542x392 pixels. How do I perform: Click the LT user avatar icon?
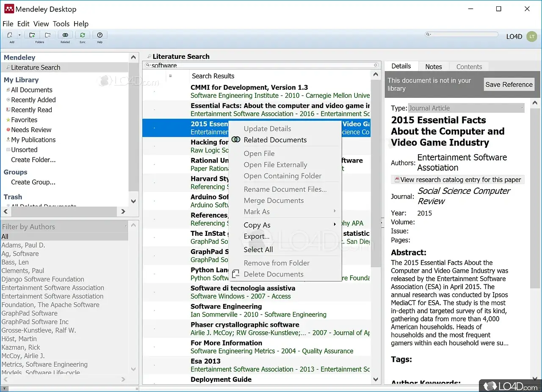click(x=531, y=36)
